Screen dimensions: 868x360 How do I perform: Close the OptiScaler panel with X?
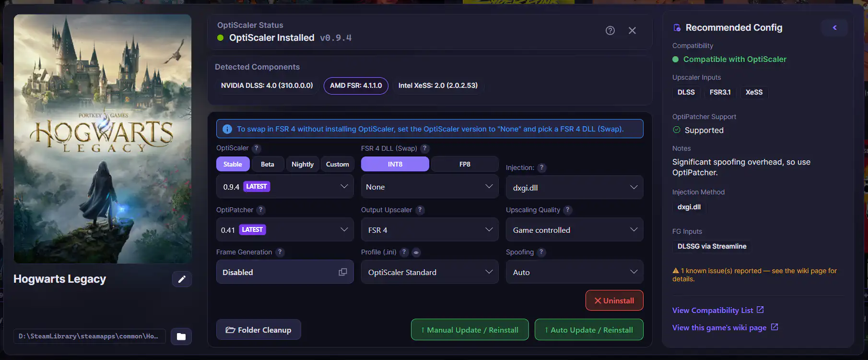coord(632,31)
